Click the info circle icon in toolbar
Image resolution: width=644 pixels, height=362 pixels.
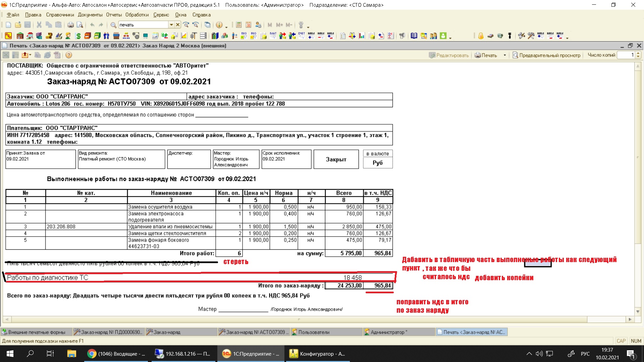219,25
